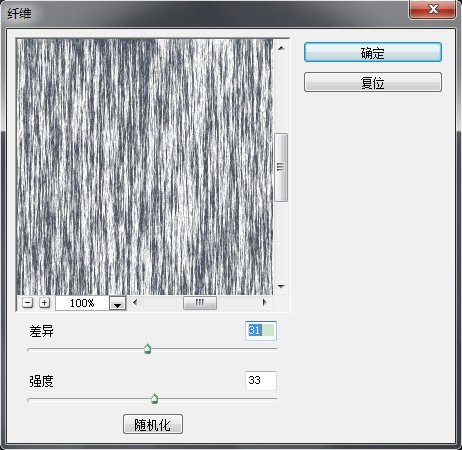Click the 强度 slider handle
Screen dimensions: 462x450
pyautogui.click(x=154, y=399)
